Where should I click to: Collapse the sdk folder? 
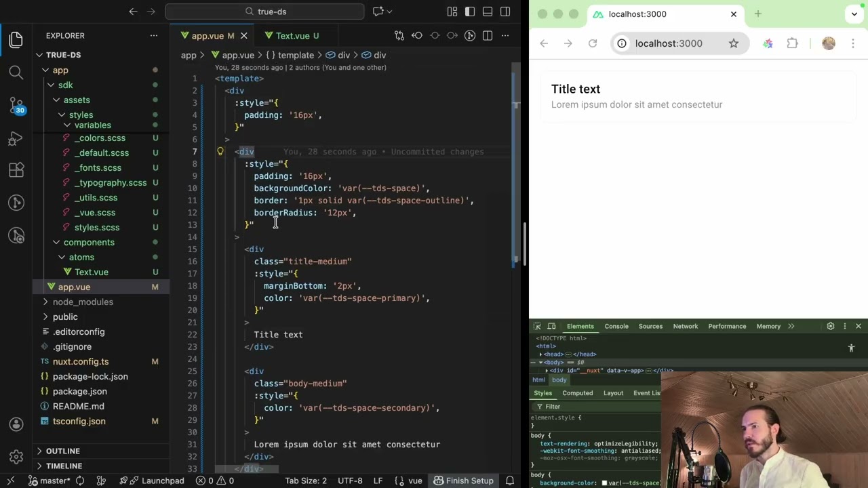pos(51,85)
